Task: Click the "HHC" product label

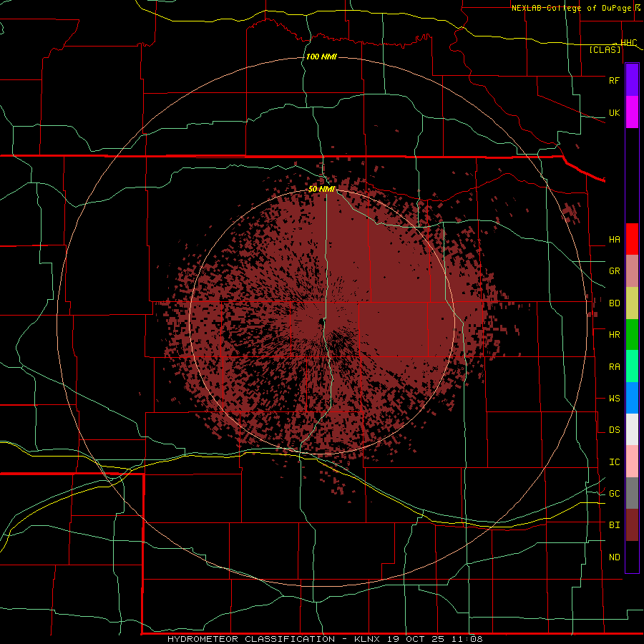Action: [628, 43]
